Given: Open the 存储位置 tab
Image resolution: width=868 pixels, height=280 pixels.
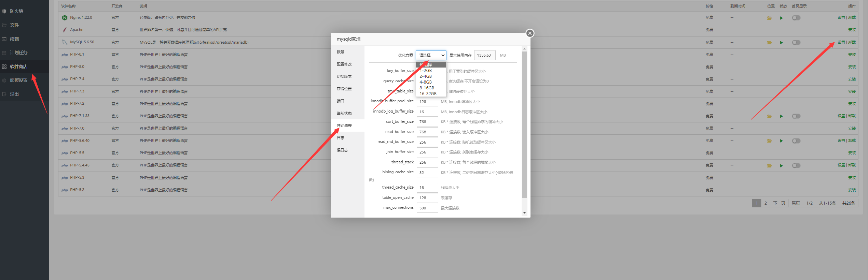Looking at the screenshot, I should [348, 89].
